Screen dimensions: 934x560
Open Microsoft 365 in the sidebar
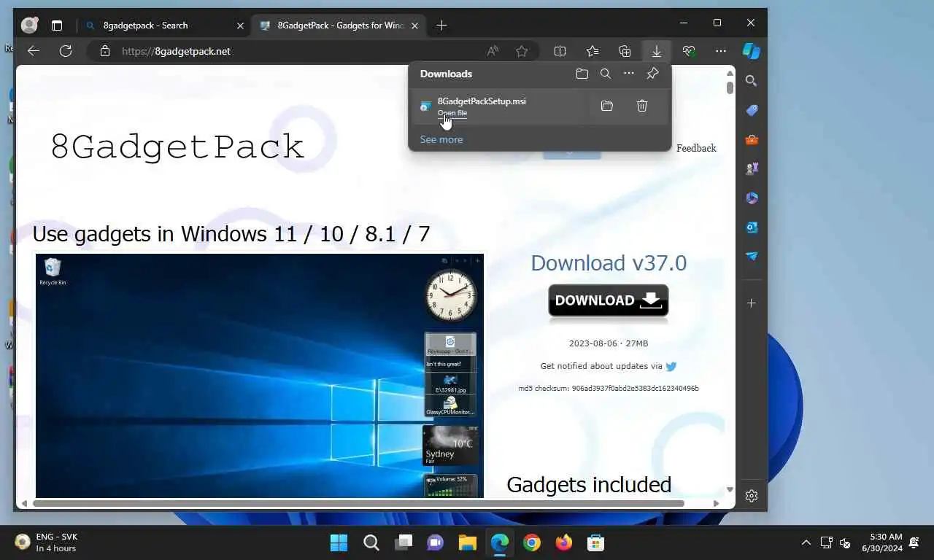click(752, 198)
